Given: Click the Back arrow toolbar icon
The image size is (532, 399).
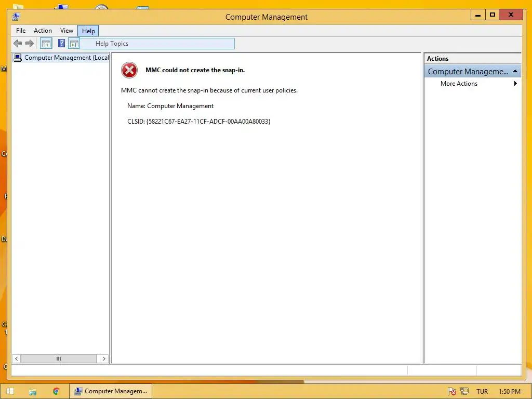Looking at the screenshot, I should pyautogui.click(x=18, y=44).
